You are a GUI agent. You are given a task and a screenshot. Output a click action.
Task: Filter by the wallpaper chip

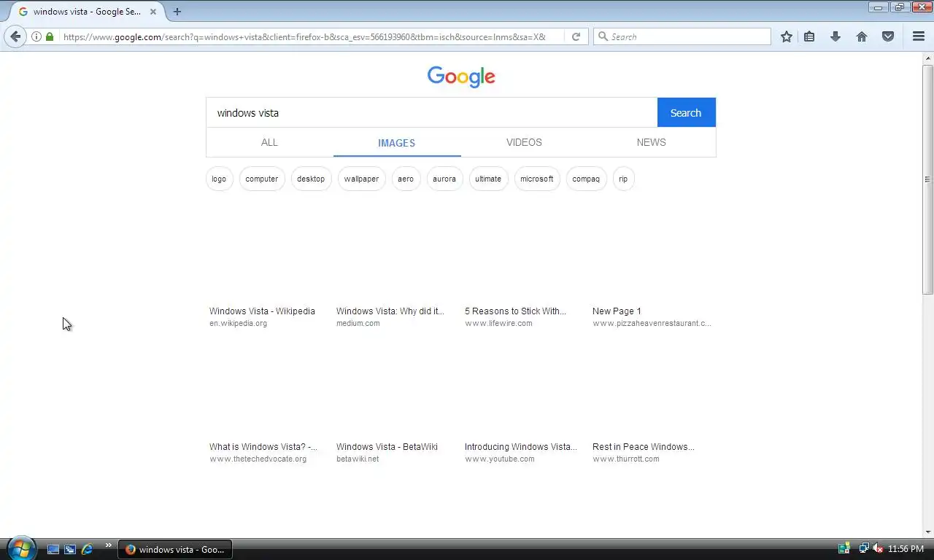click(362, 179)
